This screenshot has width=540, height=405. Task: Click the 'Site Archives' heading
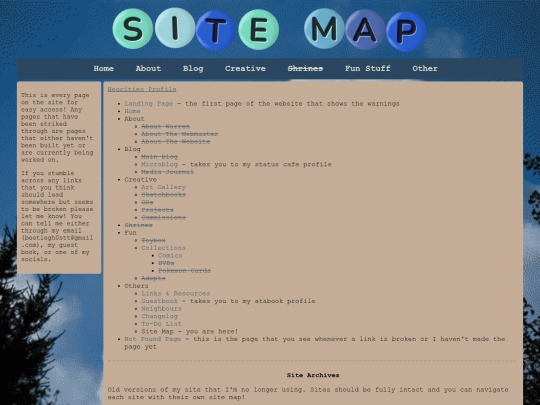(313, 375)
